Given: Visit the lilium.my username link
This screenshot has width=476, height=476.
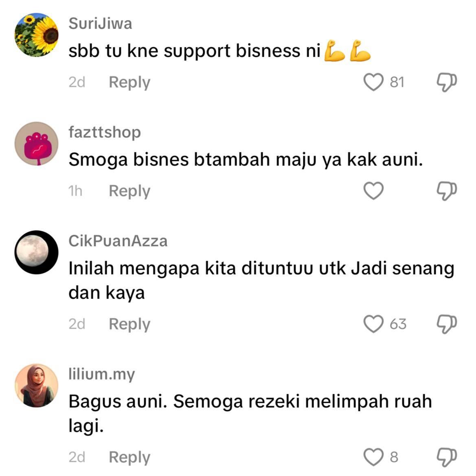Looking at the screenshot, I should click(x=102, y=375).
